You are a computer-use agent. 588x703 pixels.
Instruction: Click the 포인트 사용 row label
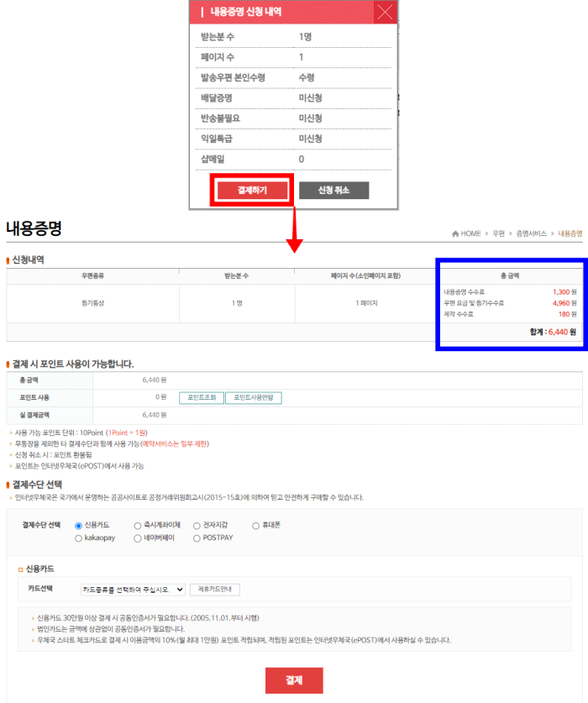34,397
